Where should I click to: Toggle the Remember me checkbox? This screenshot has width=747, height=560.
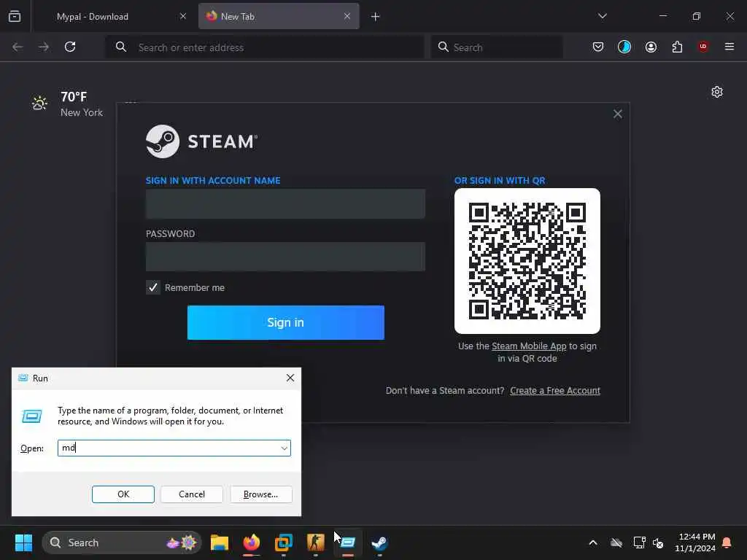(x=153, y=287)
